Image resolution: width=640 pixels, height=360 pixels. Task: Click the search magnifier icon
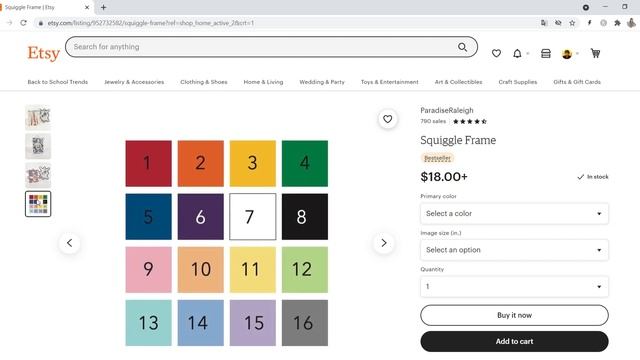click(x=462, y=47)
